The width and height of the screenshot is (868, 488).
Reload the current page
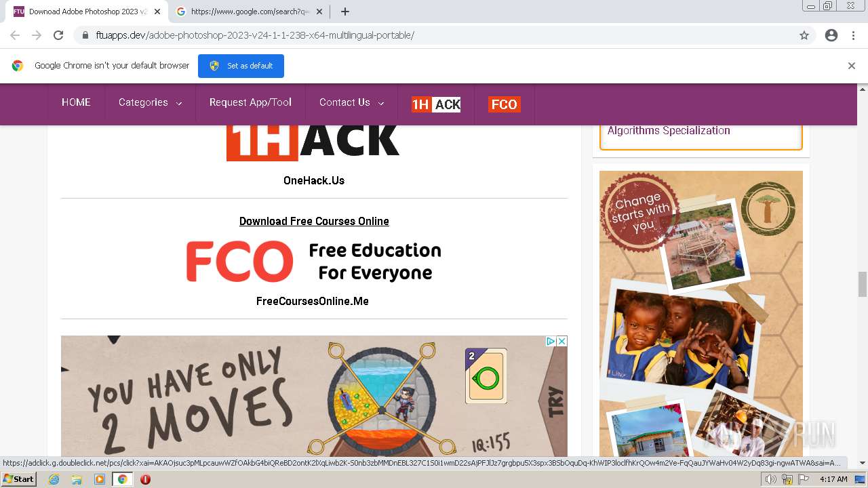(58, 35)
